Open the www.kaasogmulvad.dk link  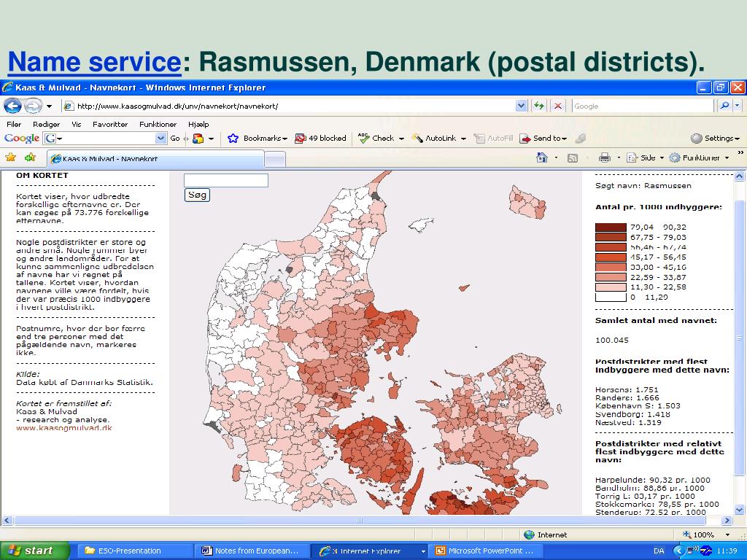pos(64,427)
